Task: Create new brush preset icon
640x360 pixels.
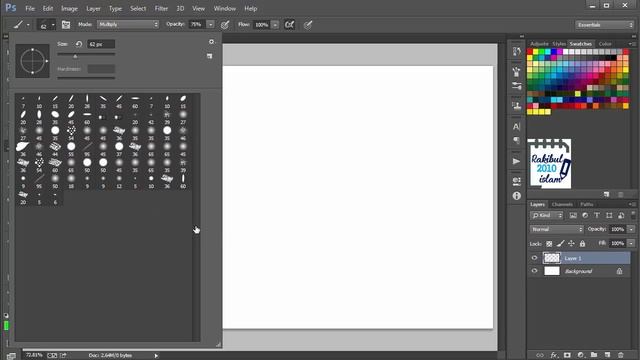Action: click(x=210, y=56)
